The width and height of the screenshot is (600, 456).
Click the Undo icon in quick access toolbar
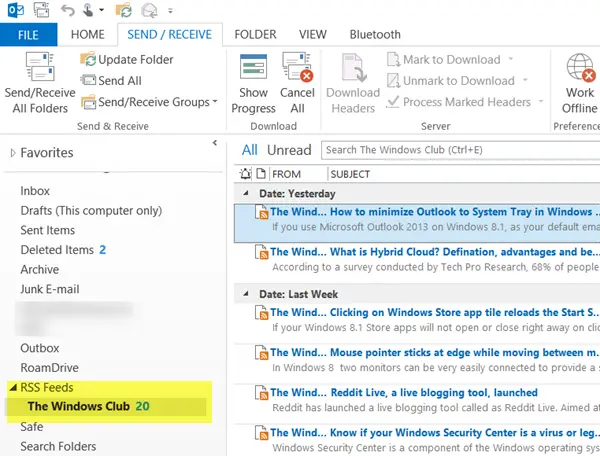coord(68,10)
